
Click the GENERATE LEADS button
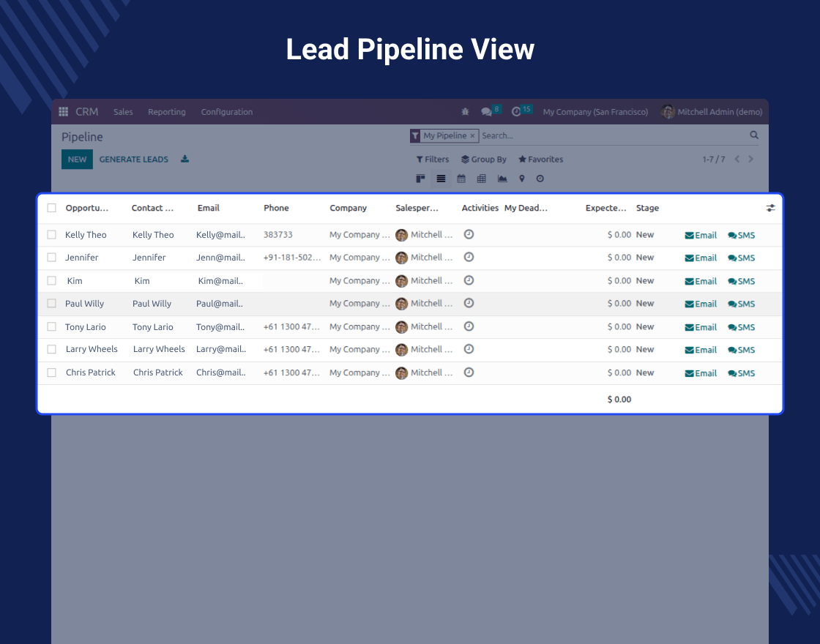coord(134,160)
